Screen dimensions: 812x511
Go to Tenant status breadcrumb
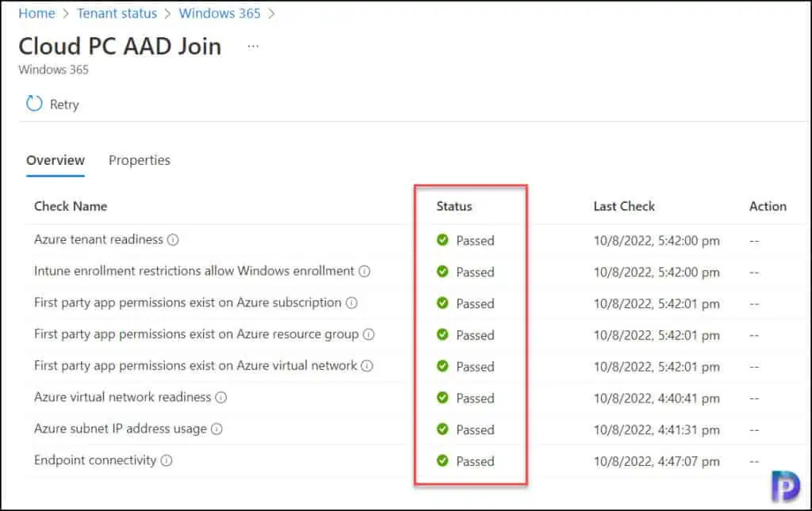(x=117, y=13)
